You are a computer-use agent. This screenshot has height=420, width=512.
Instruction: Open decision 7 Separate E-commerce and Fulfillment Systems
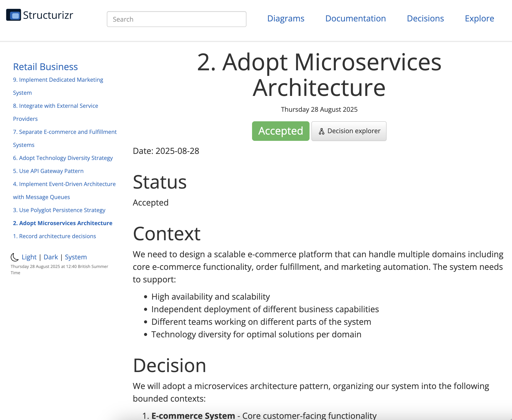(x=65, y=138)
